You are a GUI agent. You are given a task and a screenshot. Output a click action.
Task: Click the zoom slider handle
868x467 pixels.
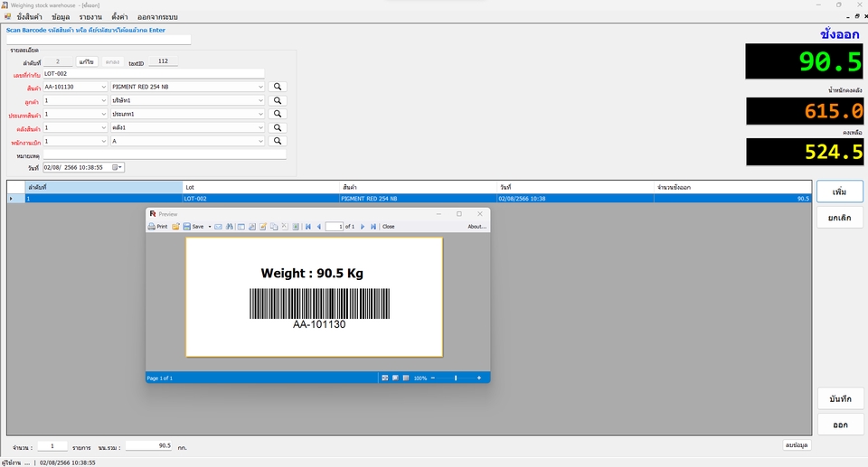(x=456, y=378)
